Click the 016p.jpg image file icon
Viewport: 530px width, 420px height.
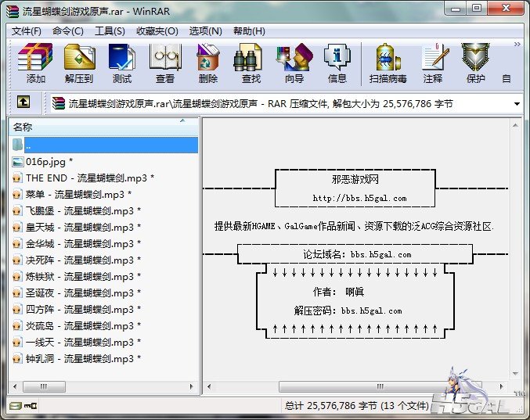[17, 162]
